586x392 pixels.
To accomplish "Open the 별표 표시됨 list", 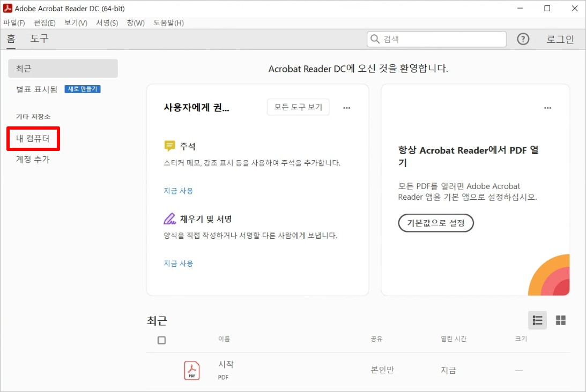I will (36, 89).
